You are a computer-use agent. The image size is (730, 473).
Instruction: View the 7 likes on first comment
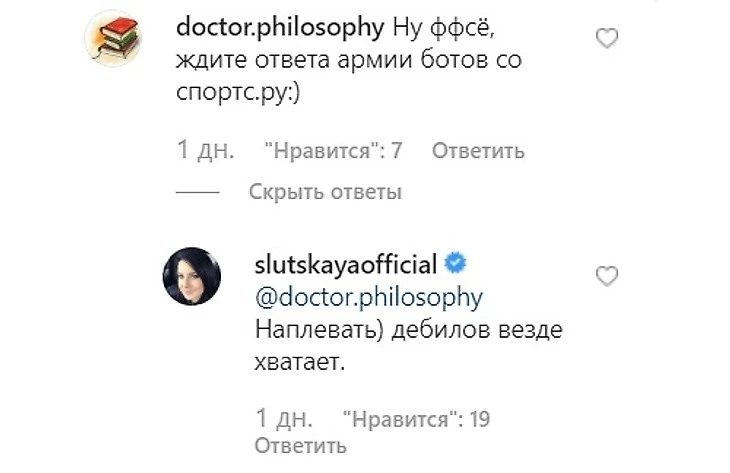pyautogui.click(x=333, y=152)
